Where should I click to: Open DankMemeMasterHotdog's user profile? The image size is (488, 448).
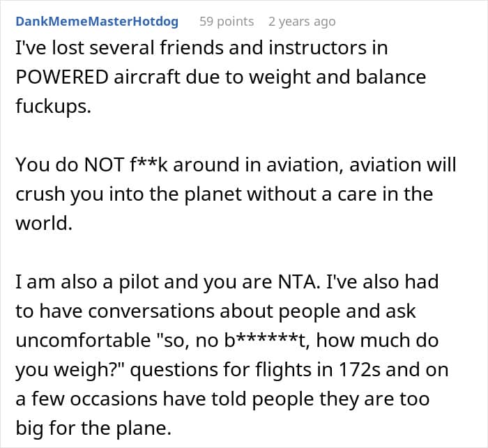pyautogui.click(x=97, y=22)
